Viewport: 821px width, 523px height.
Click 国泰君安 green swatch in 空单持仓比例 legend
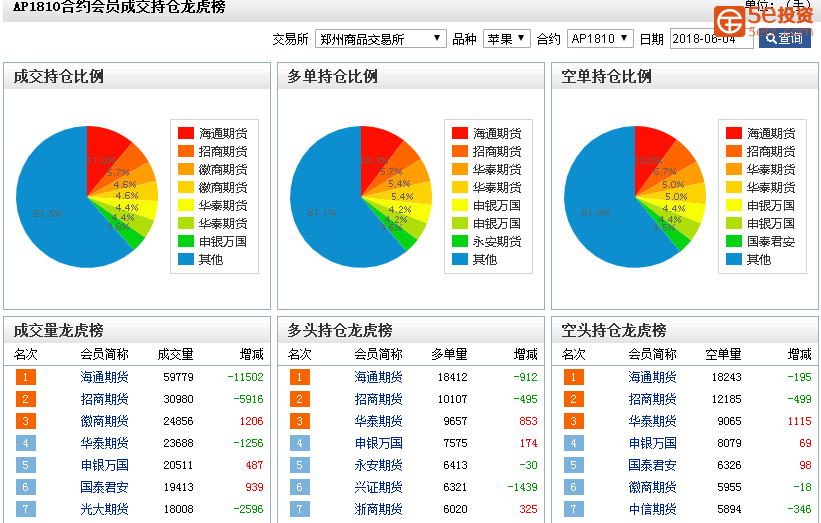(x=734, y=241)
